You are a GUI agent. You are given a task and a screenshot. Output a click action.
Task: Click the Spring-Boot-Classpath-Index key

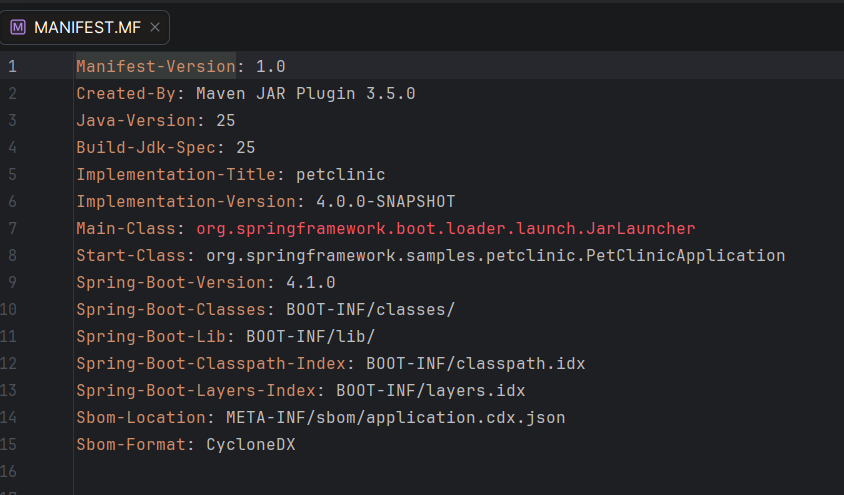point(211,363)
